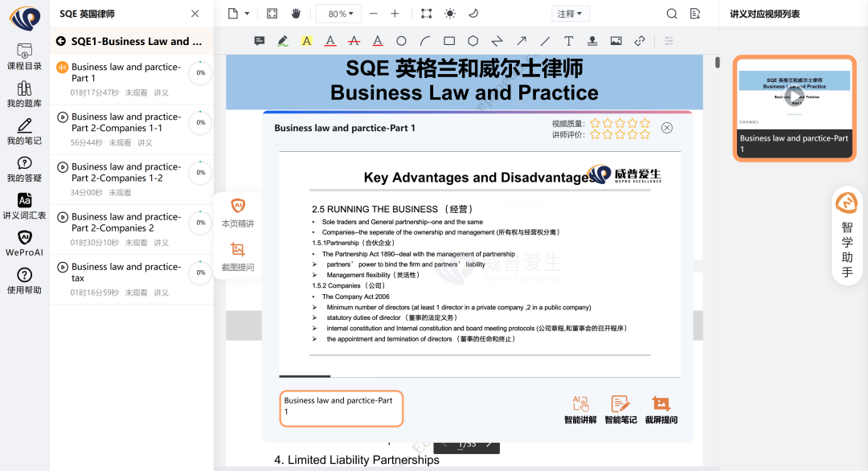
Task: Open the WeProAI sidebar item
Action: click(x=23, y=243)
